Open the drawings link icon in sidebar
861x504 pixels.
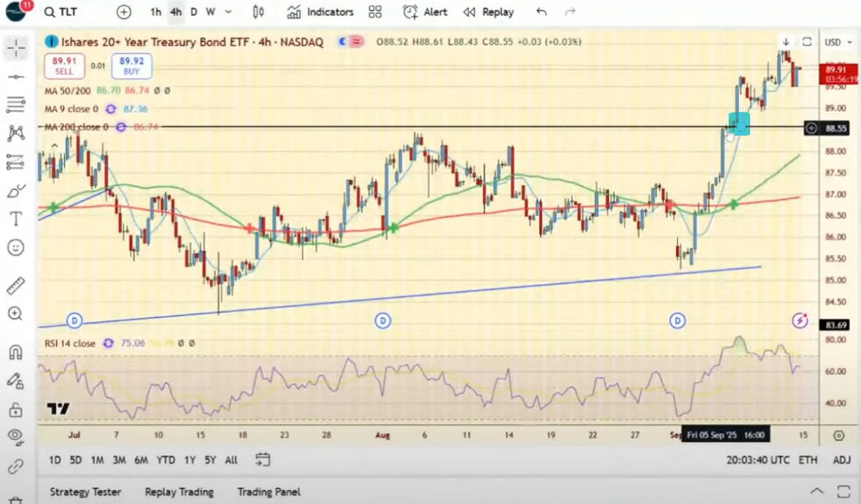point(15,467)
